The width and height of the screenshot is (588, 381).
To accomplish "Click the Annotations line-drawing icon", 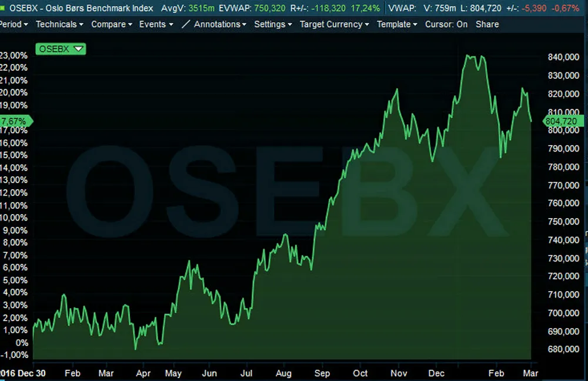I will (x=186, y=24).
